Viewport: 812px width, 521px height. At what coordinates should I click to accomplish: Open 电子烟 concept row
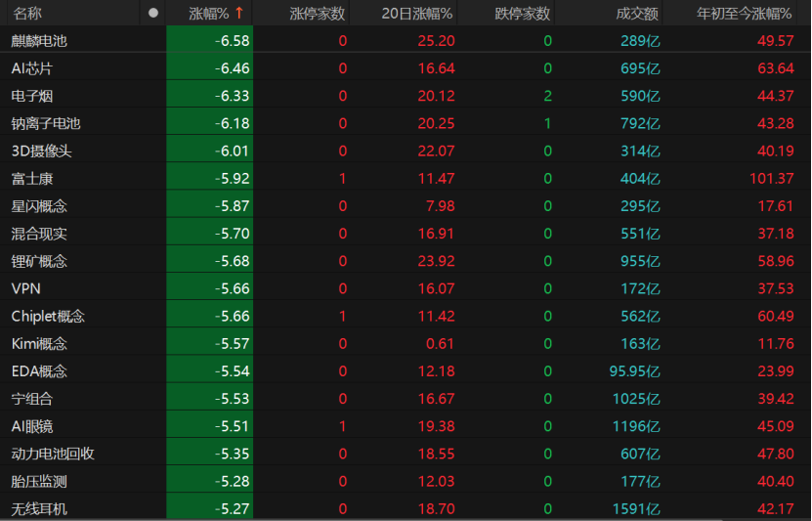[33, 96]
